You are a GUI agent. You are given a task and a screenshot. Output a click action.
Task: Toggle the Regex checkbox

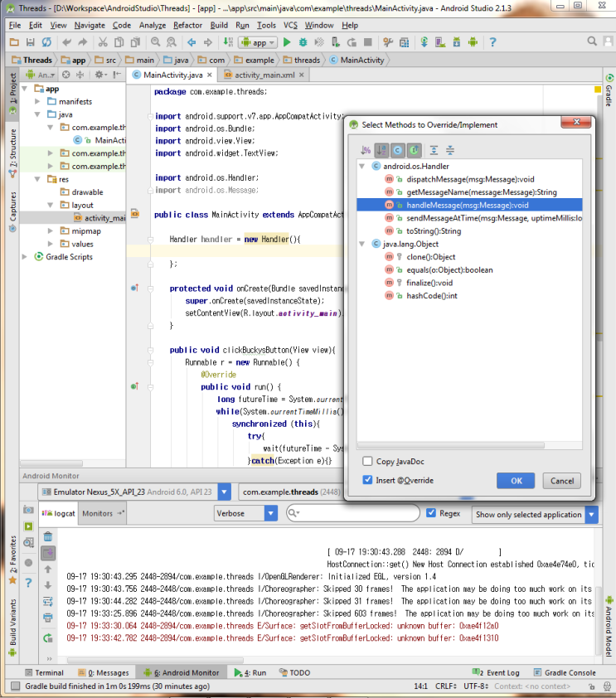(x=431, y=513)
